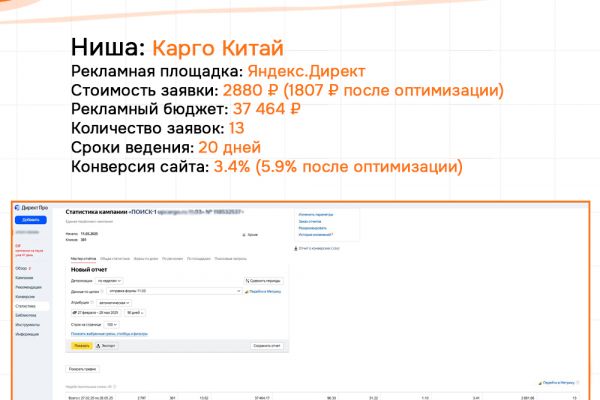This screenshot has height=400, width=600.
Task: Click the blue Добавить button
Action: [31, 220]
